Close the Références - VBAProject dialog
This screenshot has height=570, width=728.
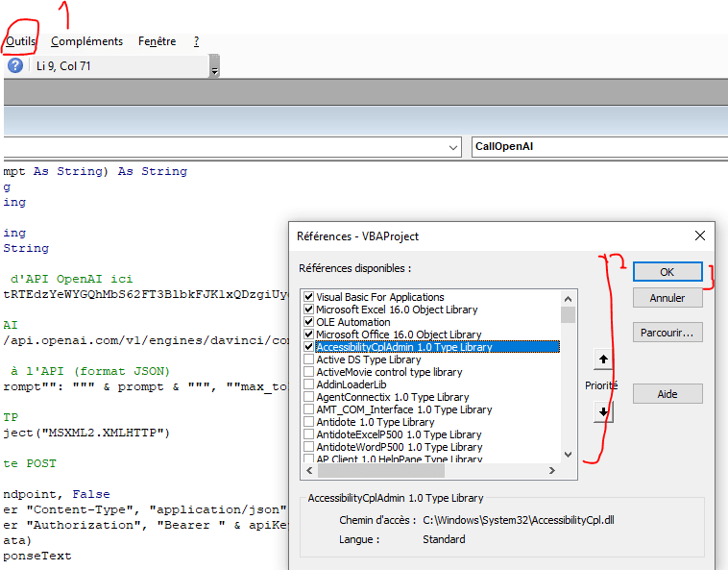coord(698,235)
